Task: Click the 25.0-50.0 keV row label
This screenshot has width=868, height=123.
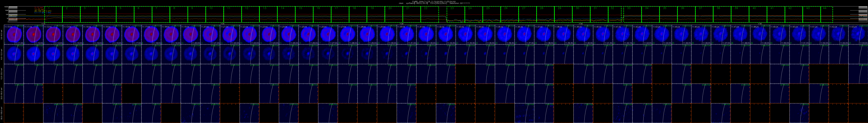Action: 2,93
